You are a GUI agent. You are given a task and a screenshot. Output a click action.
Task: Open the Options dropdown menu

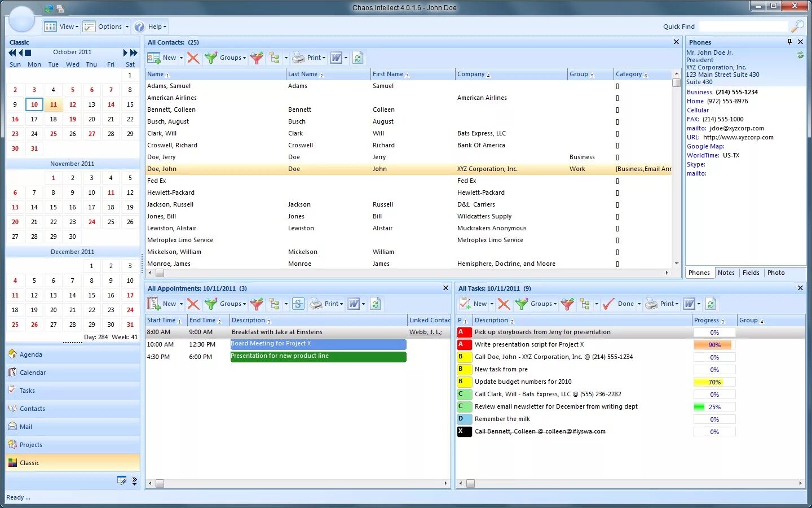coord(105,27)
